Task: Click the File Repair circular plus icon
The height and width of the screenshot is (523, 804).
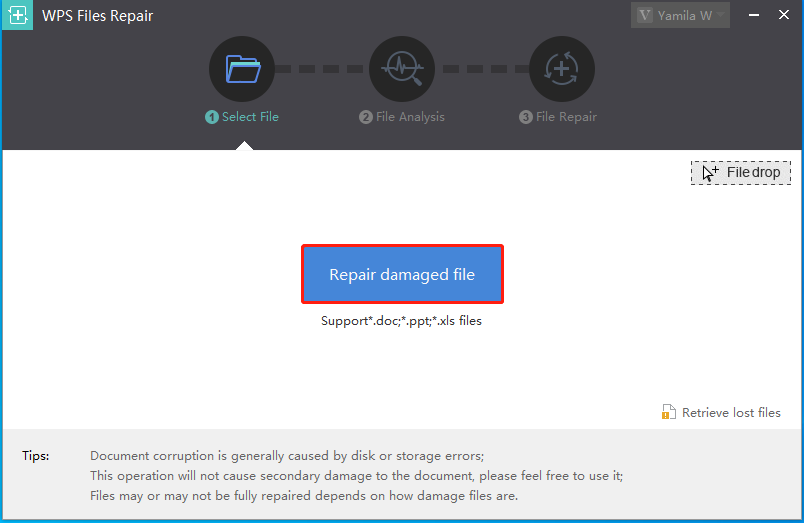Action: pyautogui.click(x=562, y=69)
